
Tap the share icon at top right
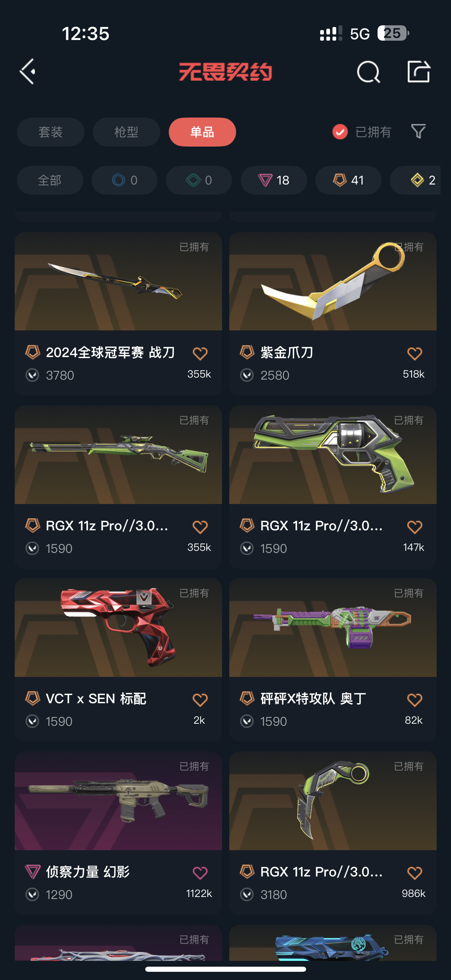click(x=418, y=71)
